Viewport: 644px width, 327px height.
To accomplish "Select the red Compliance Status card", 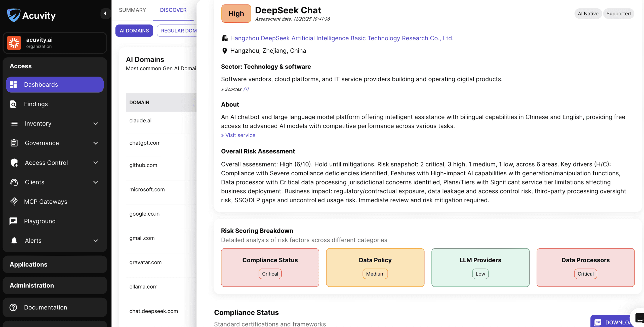I will [270, 267].
